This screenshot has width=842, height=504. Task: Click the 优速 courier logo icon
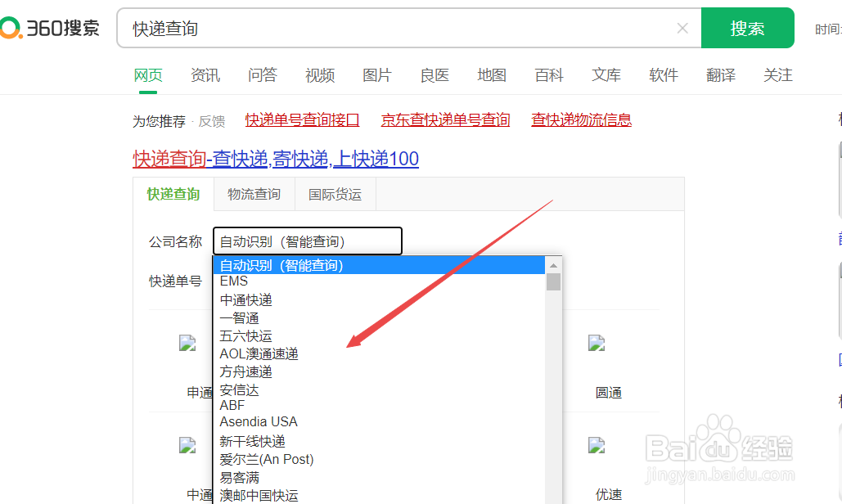coord(597,445)
